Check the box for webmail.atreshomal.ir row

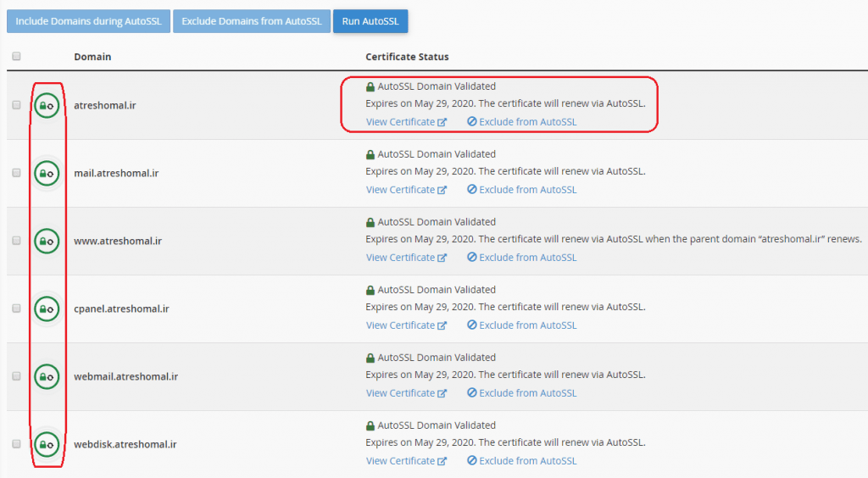[x=17, y=375]
